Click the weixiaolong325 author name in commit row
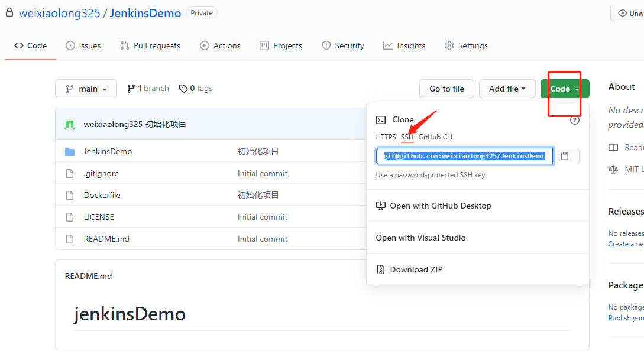644x351 pixels. tap(113, 125)
